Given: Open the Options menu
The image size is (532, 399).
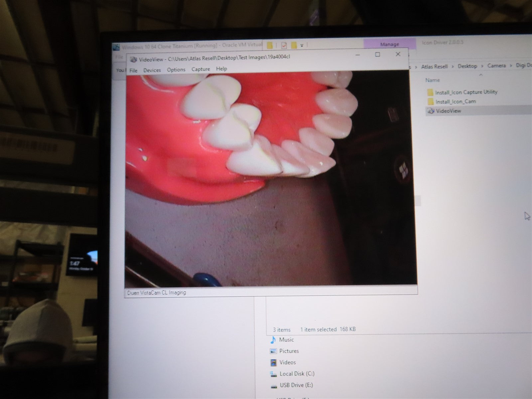Looking at the screenshot, I should point(176,69).
